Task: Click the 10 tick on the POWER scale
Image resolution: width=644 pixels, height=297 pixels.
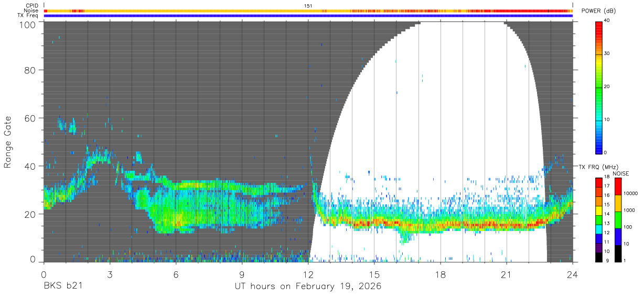Action: pos(607,120)
